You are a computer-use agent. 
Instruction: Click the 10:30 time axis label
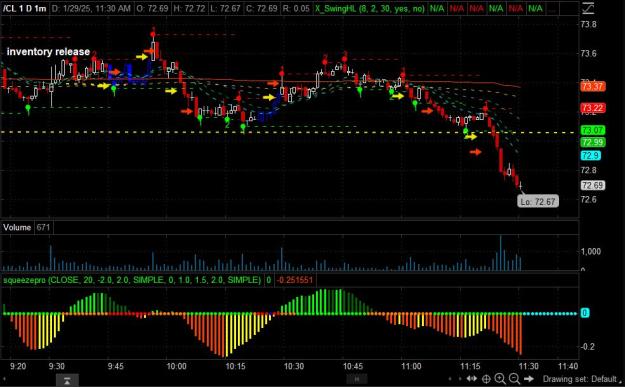pyautogui.click(x=294, y=366)
